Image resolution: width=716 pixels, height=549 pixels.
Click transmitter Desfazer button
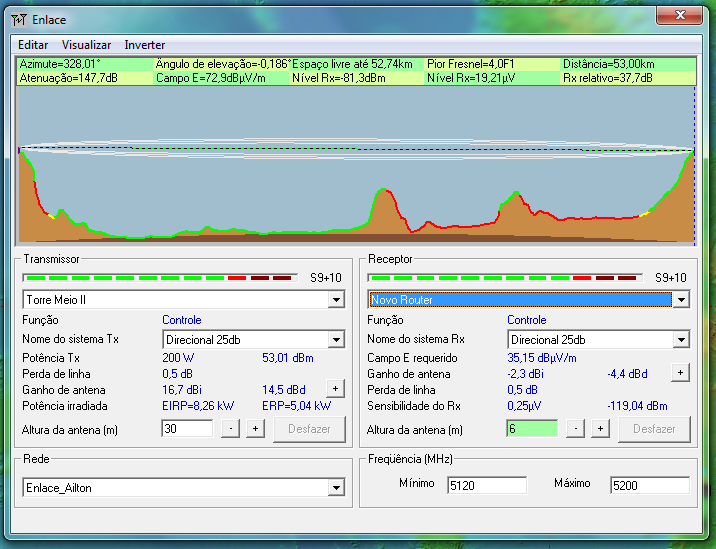click(x=309, y=429)
